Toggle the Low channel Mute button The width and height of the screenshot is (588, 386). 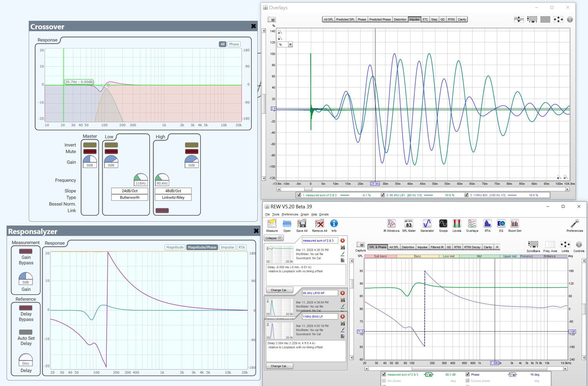click(x=111, y=151)
